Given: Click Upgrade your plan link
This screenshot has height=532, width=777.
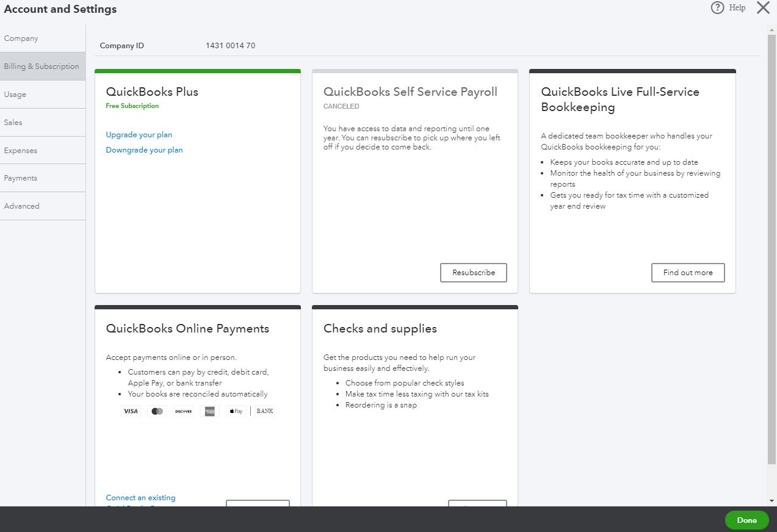Looking at the screenshot, I should 139,135.
